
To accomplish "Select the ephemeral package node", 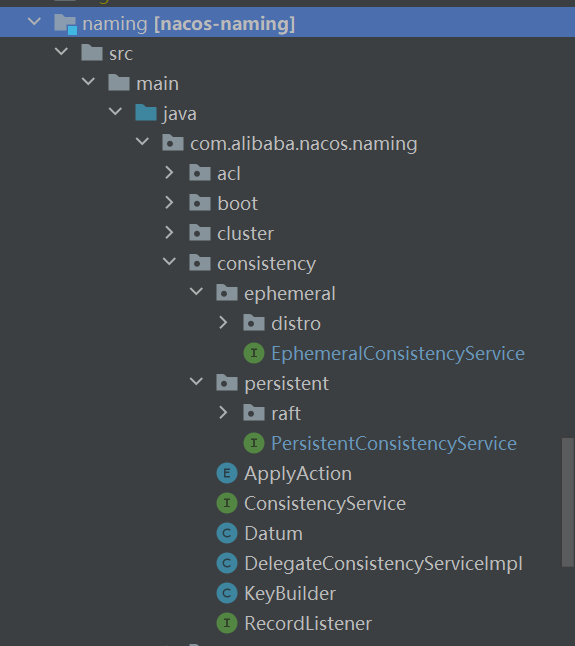I will click(x=290, y=293).
